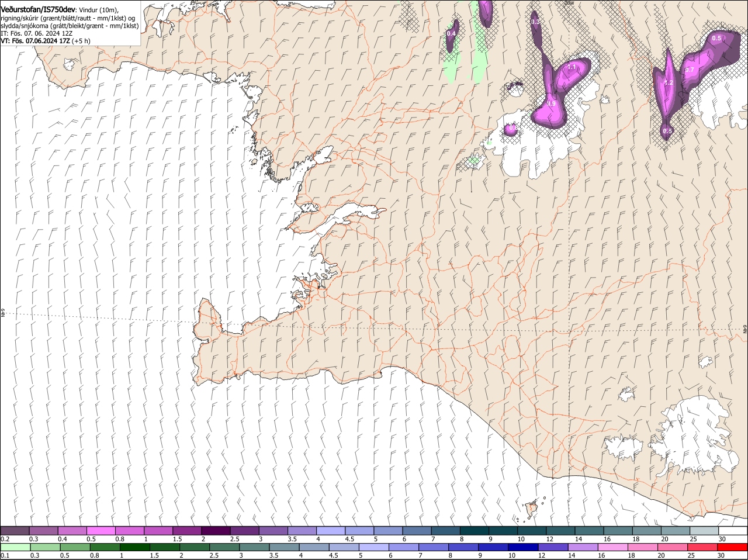This screenshot has width=748, height=560.
Task: Click the top-row legend swatch labeled 9
Action: point(504,531)
